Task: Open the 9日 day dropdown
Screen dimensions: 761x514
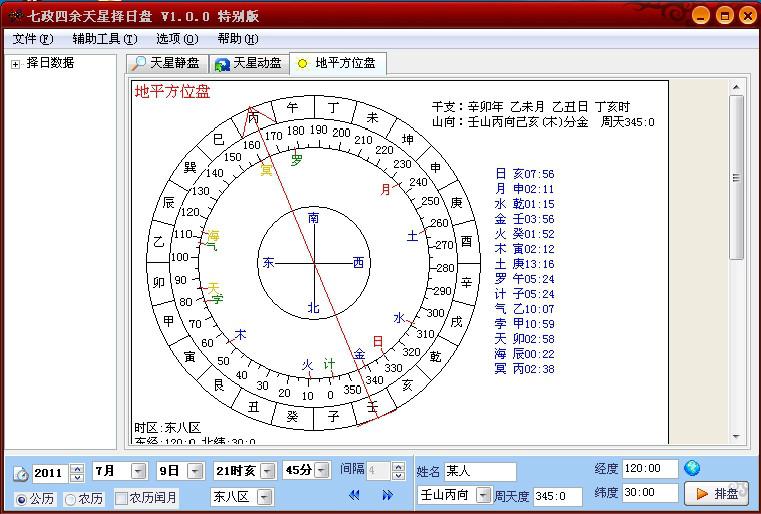Action: pos(195,471)
